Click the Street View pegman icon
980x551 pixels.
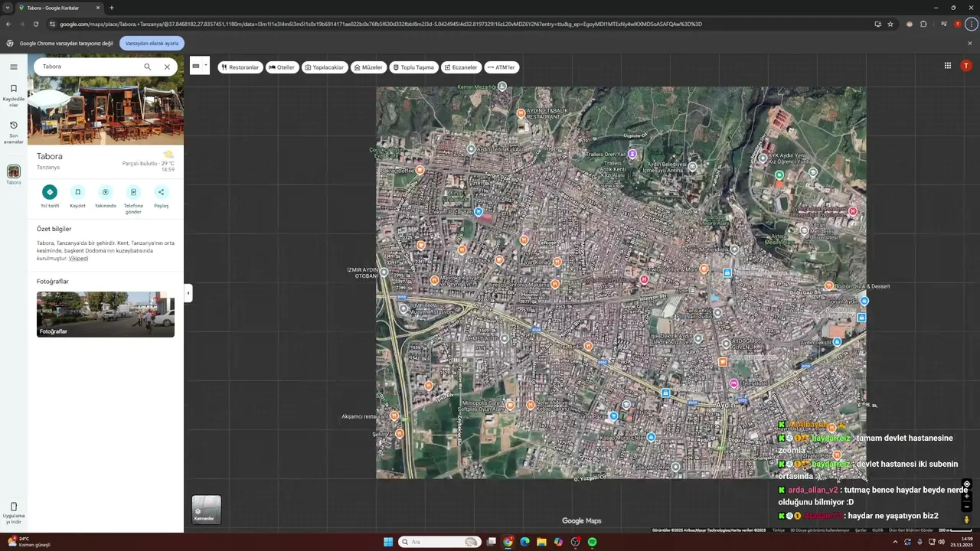click(x=967, y=520)
